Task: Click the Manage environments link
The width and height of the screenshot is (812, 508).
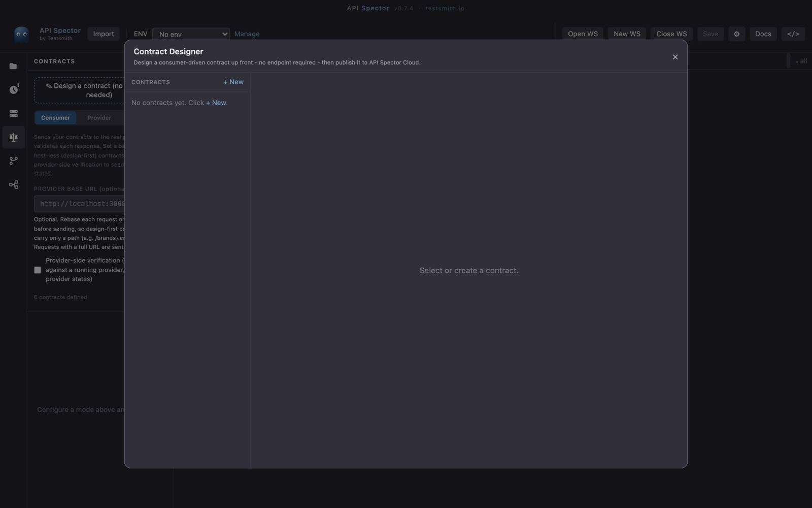Action: pyautogui.click(x=247, y=34)
